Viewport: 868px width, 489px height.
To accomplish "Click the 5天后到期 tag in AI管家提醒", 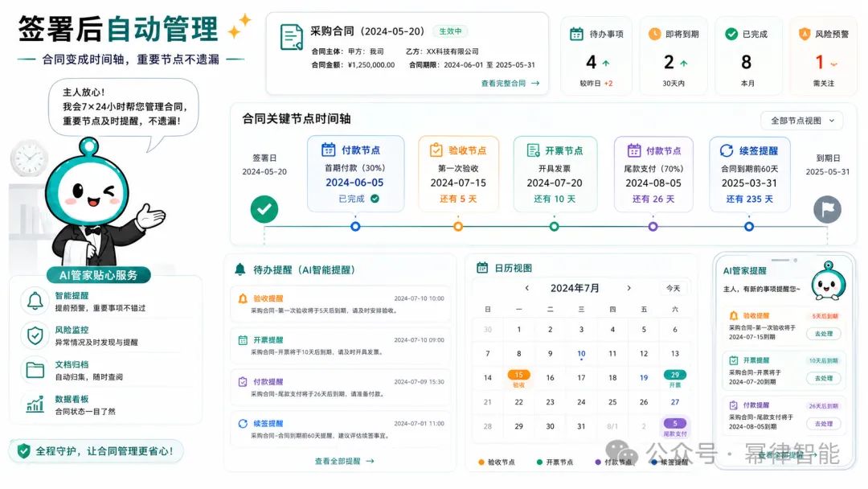I will click(825, 315).
